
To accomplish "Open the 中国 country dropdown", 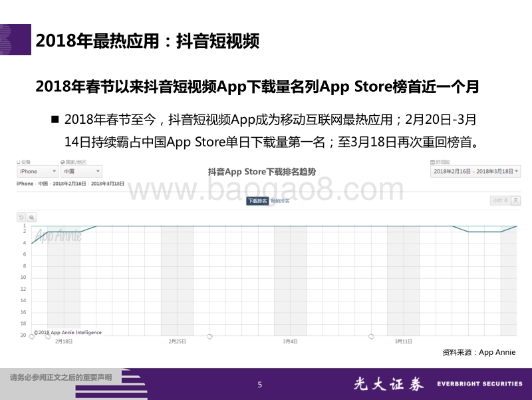I will click(x=81, y=171).
